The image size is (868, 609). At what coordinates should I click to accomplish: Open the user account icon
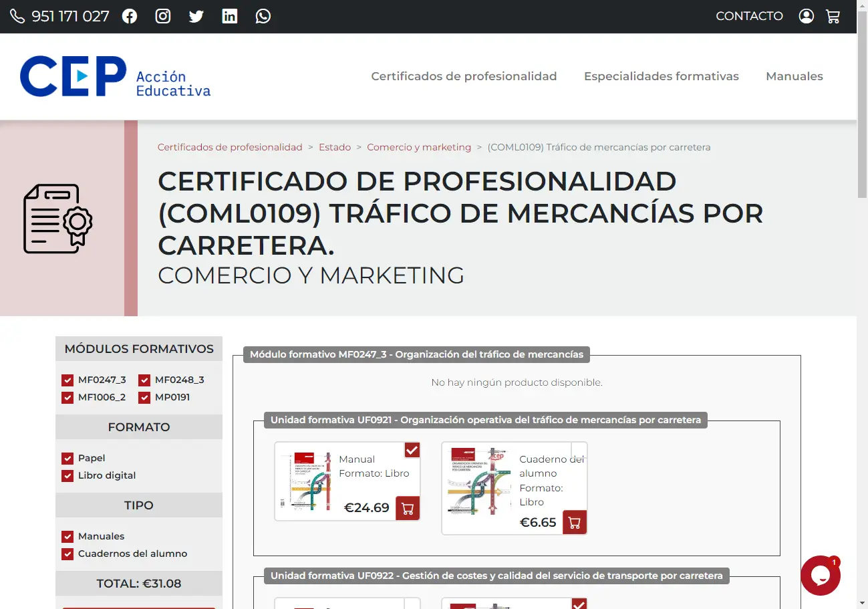click(807, 16)
